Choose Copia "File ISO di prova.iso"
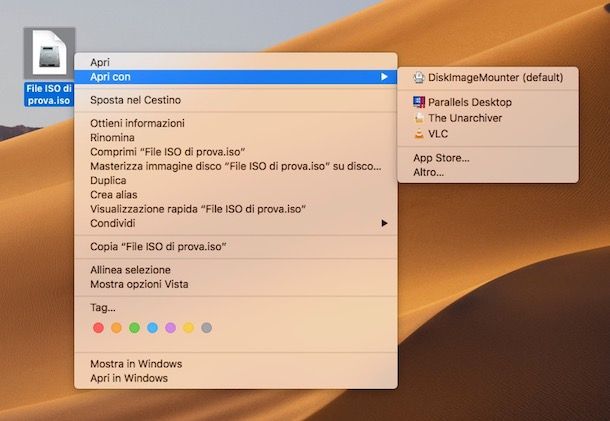Image resolution: width=610 pixels, height=421 pixels. click(236, 247)
